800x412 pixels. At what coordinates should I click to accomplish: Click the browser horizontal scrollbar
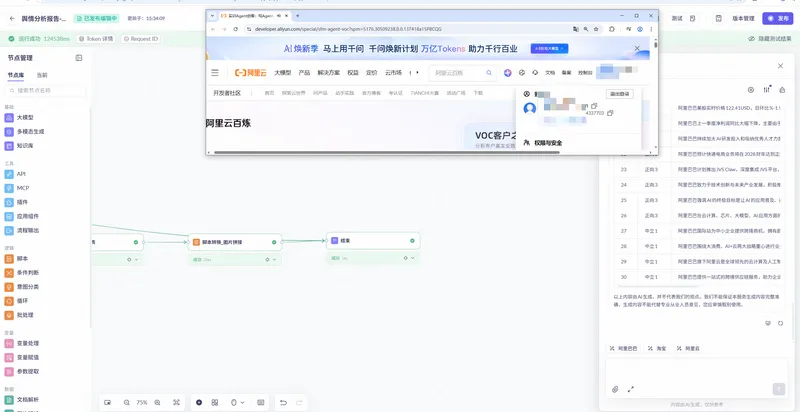tap(386, 152)
